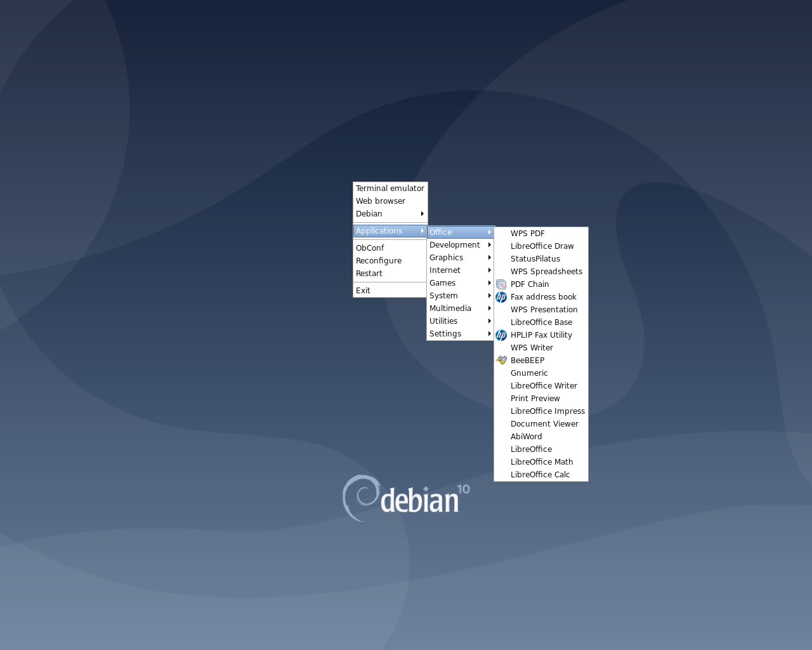Screen dimensions: 812x650
Task: Expand the Office category
Action: coord(461,232)
